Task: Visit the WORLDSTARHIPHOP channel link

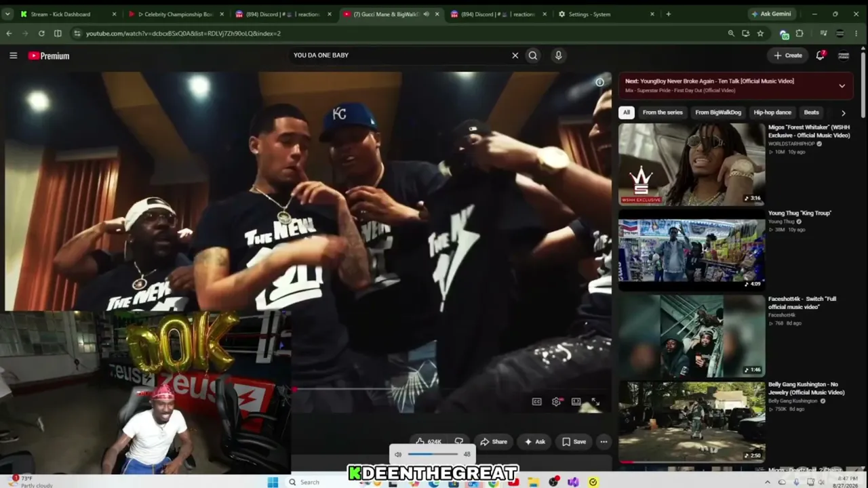Action: [791, 144]
